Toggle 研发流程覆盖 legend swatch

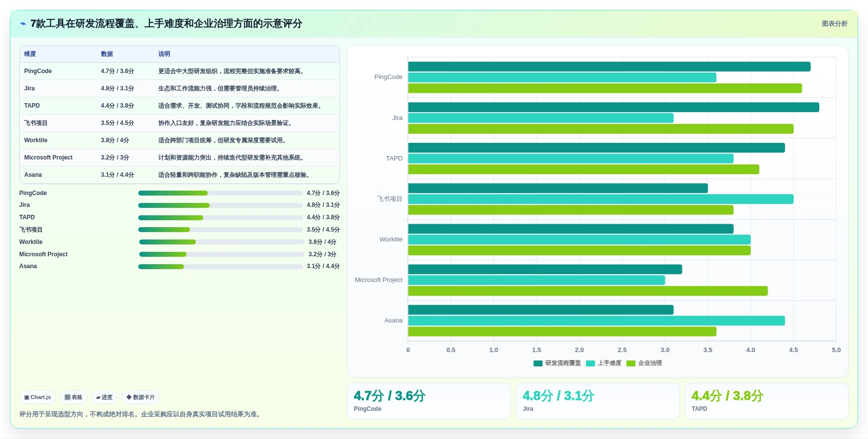[538, 363]
